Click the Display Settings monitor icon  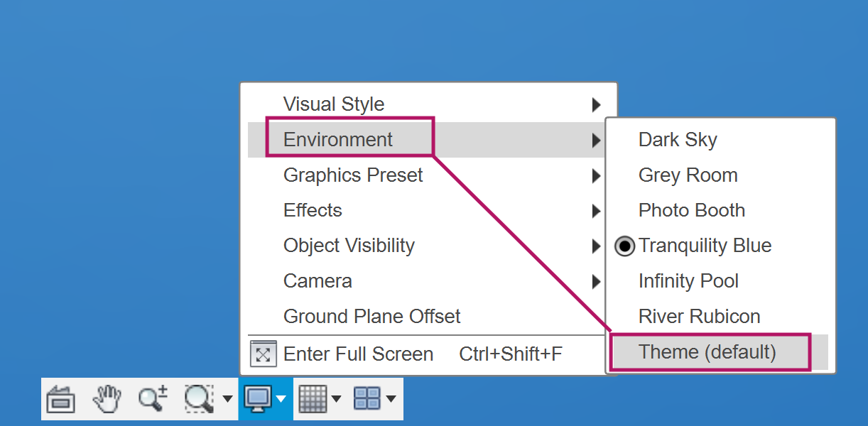pyautogui.click(x=256, y=399)
